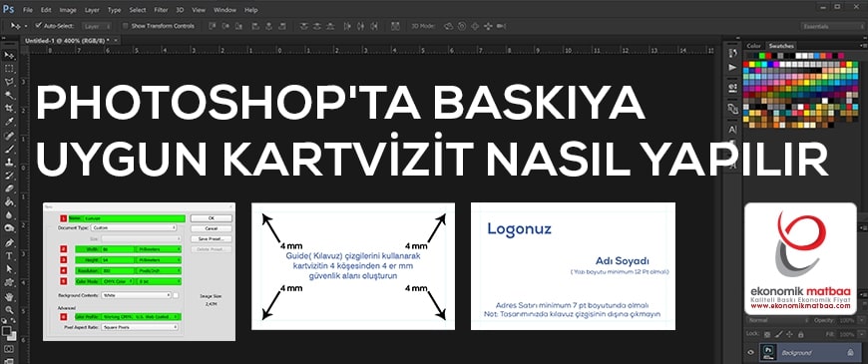Image resolution: width=868 pixels, height=364 pixels.
Task: Click the 3D roll mode icon
Action: click(462, 26)
